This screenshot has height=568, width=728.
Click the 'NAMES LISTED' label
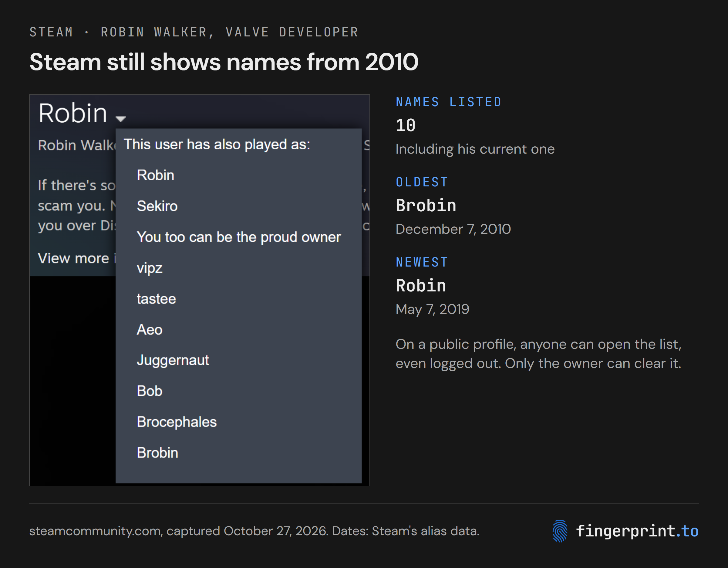(449, 102)
